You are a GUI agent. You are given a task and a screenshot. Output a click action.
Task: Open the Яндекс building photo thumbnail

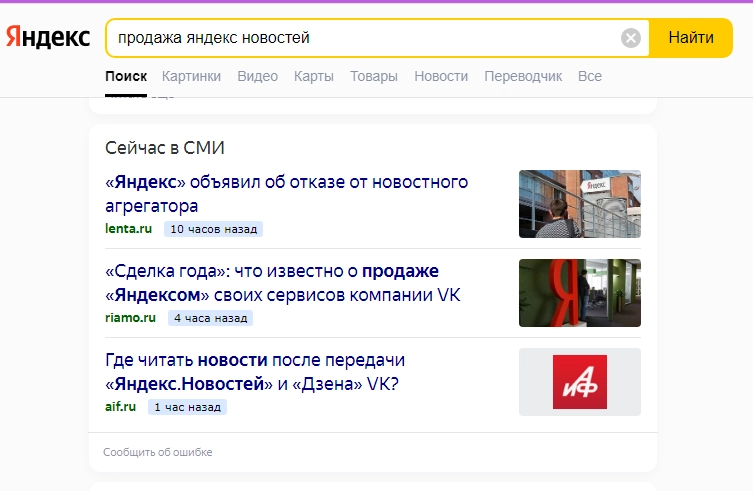580,204
